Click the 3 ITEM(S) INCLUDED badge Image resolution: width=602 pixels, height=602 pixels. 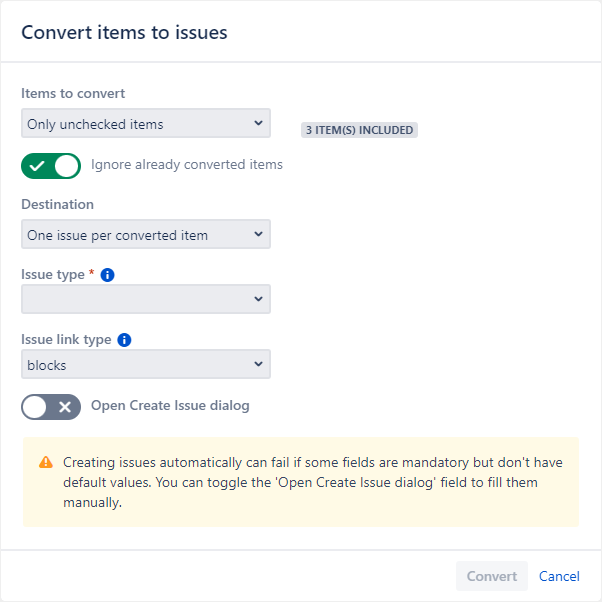(359, 130)
